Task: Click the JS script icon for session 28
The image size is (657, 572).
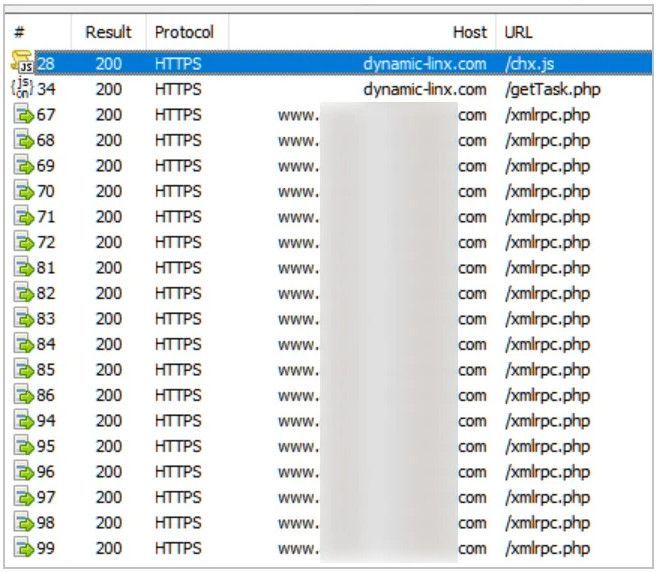Action: point(22,62)
